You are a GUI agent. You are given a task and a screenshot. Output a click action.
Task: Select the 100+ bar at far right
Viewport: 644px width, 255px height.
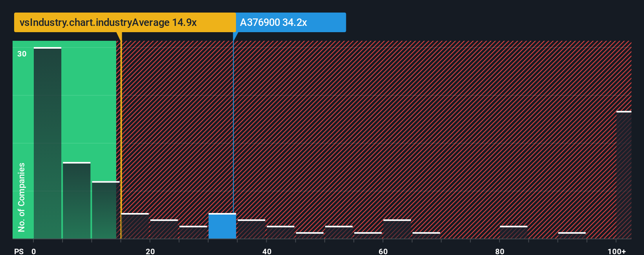(624, 175)
